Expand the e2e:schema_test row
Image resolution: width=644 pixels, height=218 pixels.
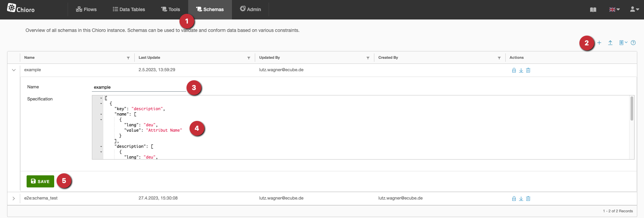pyautogui.click(x=14, y=199)
